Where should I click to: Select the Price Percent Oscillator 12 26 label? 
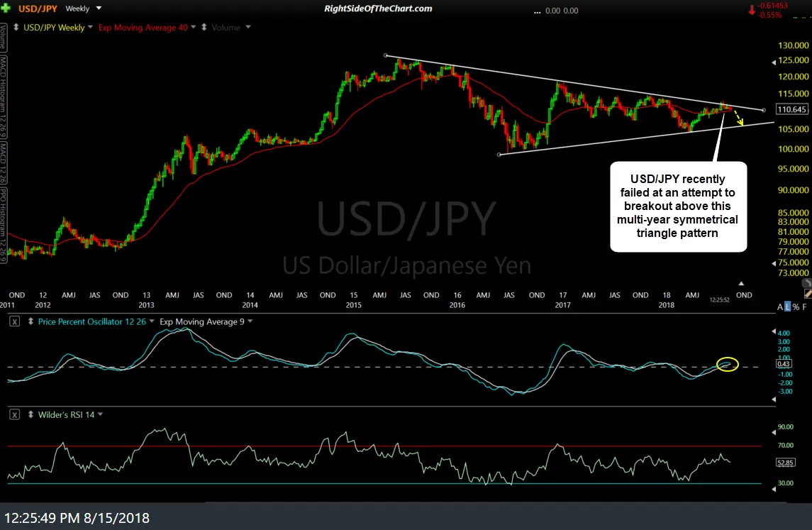tap(91, 321)
